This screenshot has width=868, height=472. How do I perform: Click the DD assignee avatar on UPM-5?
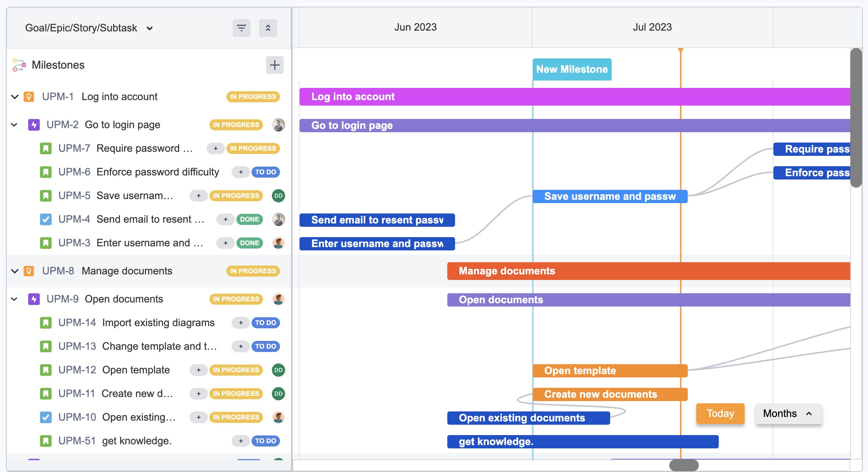pos(278,196)
